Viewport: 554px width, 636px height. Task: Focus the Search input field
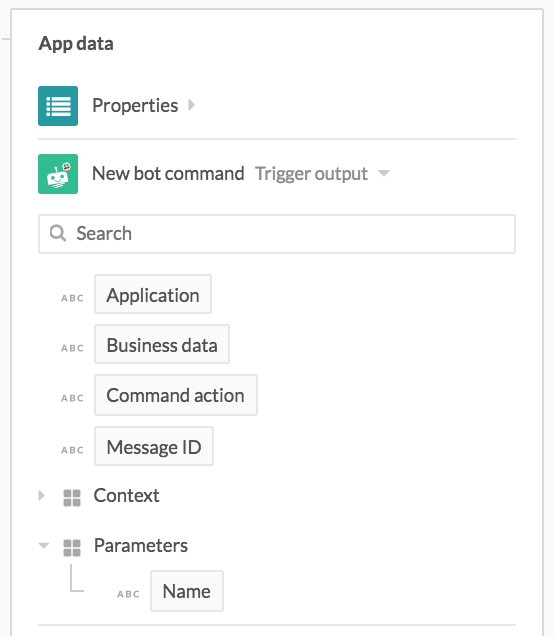(277, 234)
